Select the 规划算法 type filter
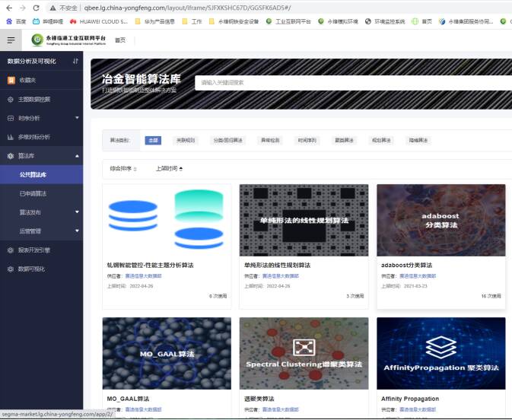Viewport: 512px width, 420px height. pyautogui.click(x=381, y=140)
